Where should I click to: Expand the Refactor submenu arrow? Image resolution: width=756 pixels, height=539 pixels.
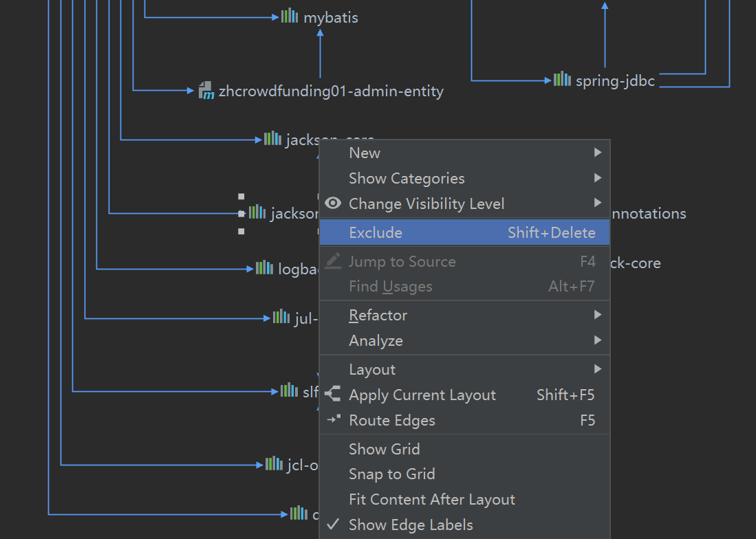[x=598, y=315]
